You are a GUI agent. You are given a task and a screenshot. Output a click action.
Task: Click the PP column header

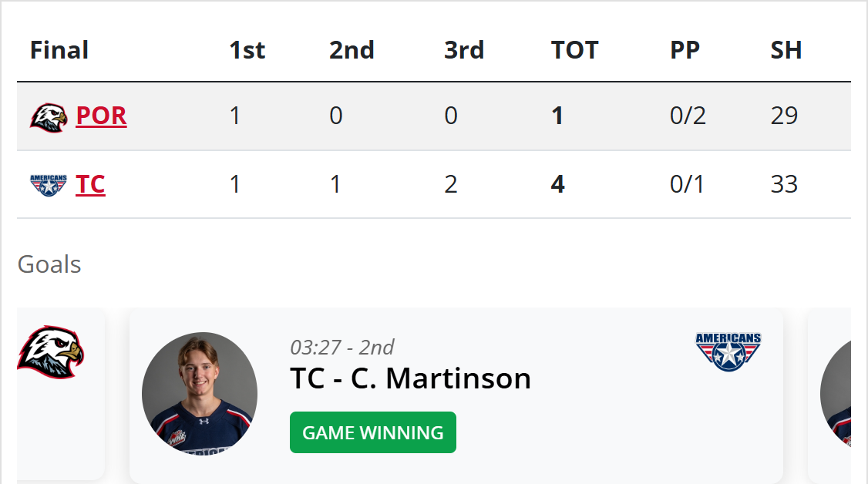tap(685, 50)
